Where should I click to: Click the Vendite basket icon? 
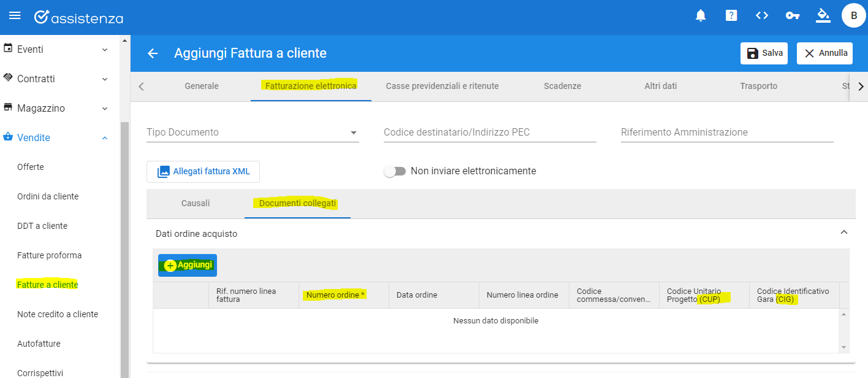tap(9, 137)
